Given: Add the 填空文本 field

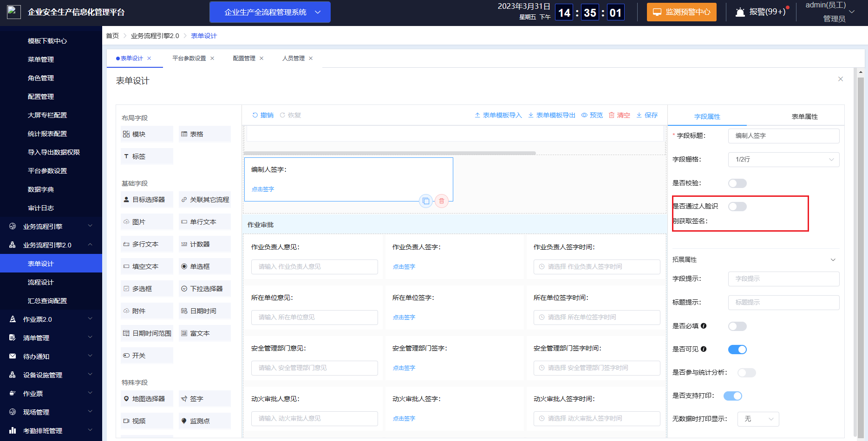Looking at the screenshot, I should (x=147, y=266).
